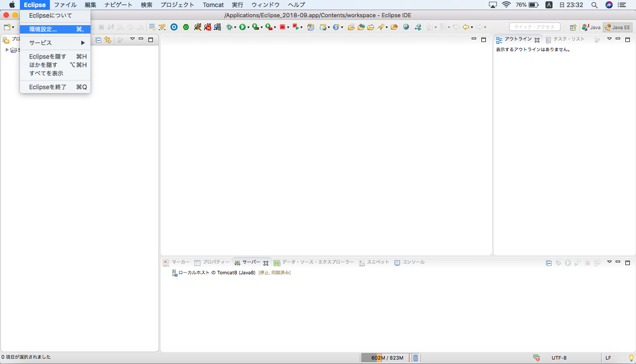Select ローカルホスト の Tomcat8 server row

click(x=231, y=273)
